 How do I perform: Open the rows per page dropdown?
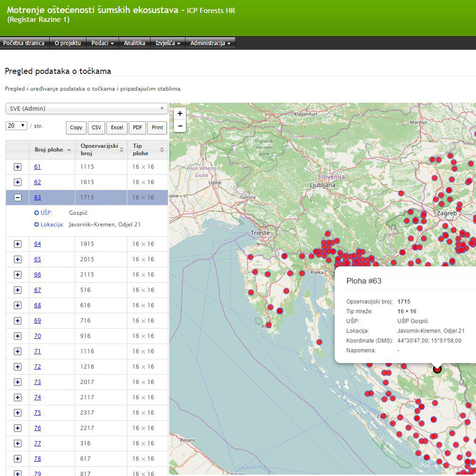click(x=17, y=126)
